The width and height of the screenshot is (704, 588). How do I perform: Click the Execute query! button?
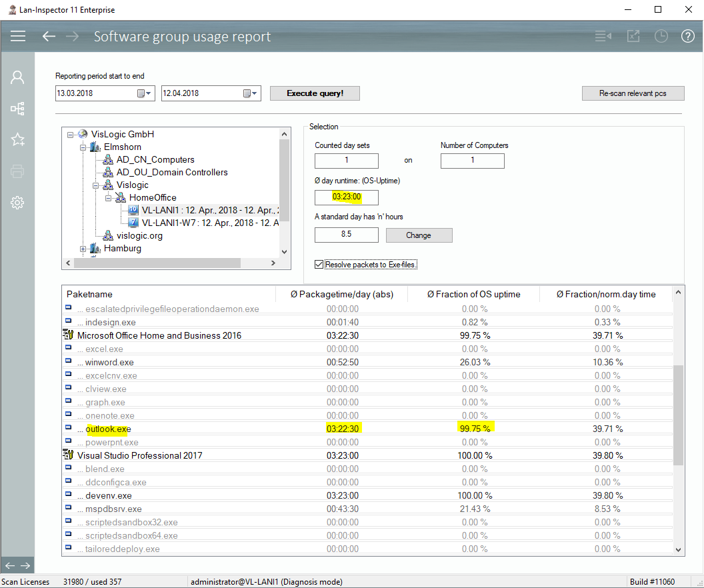315,93
